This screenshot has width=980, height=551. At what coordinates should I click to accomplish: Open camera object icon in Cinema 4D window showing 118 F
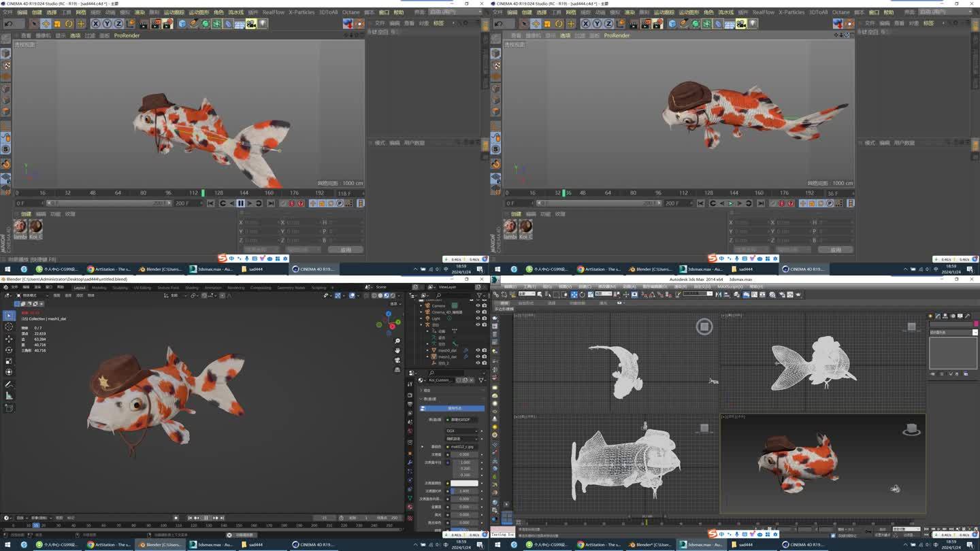251,24
